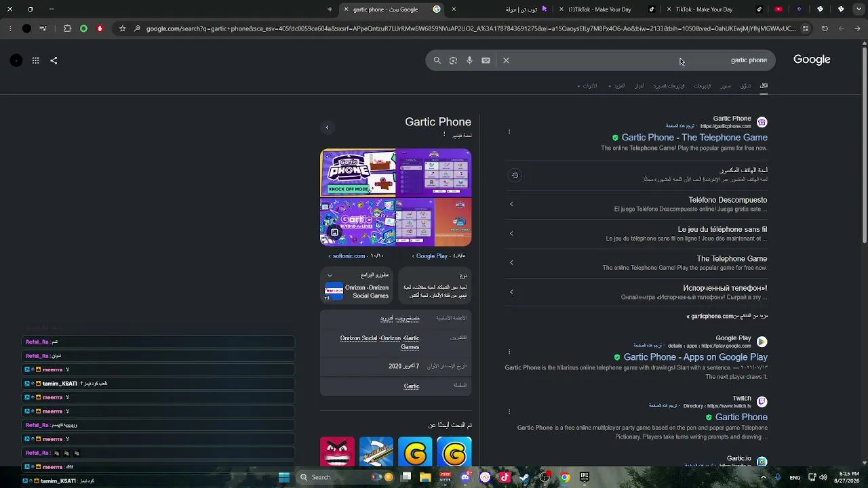Select the الكل (All) results tab
868x488 pixels.
coord(764,86)
